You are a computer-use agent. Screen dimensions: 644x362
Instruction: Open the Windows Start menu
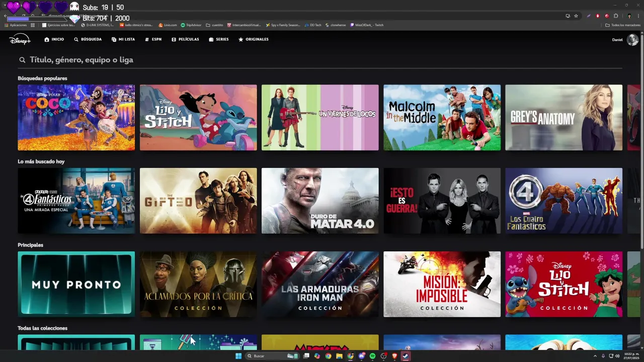[238, 356]
